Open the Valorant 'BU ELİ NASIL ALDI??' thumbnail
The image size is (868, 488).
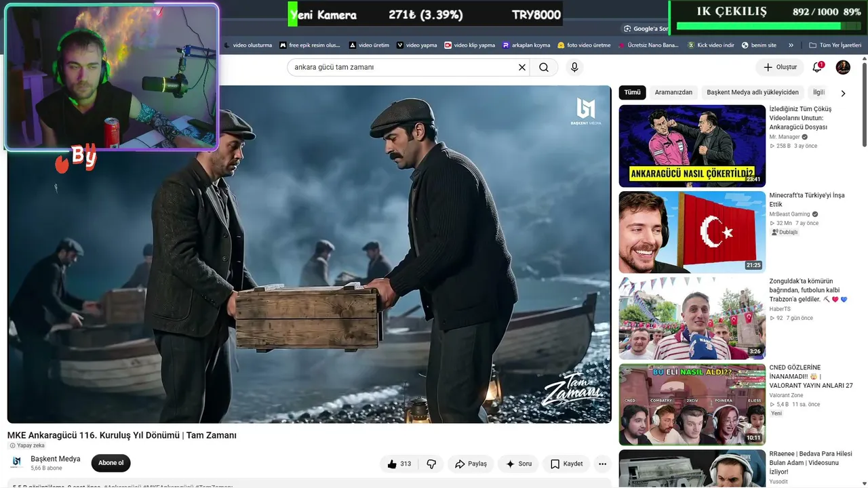tap(692, 404)
